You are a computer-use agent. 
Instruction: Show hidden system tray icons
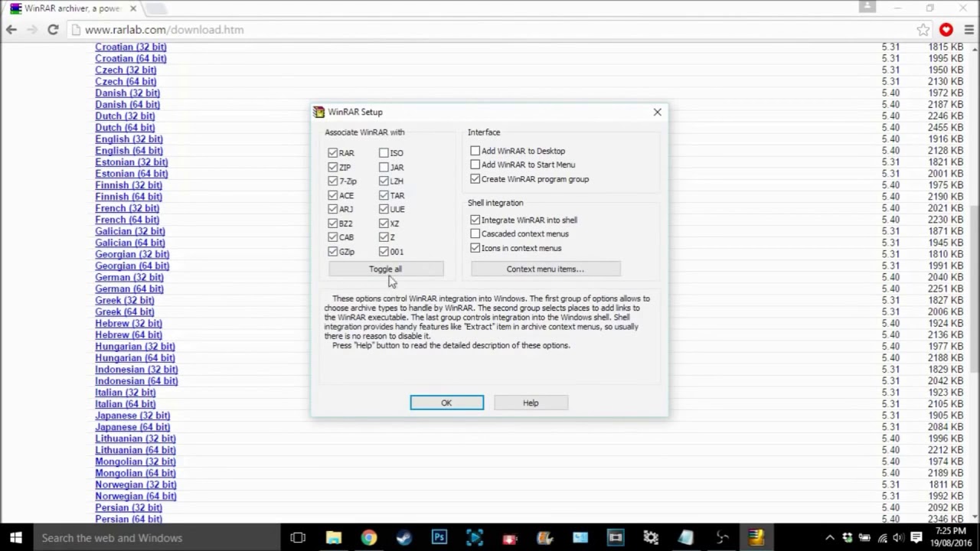tap(830, 538)
